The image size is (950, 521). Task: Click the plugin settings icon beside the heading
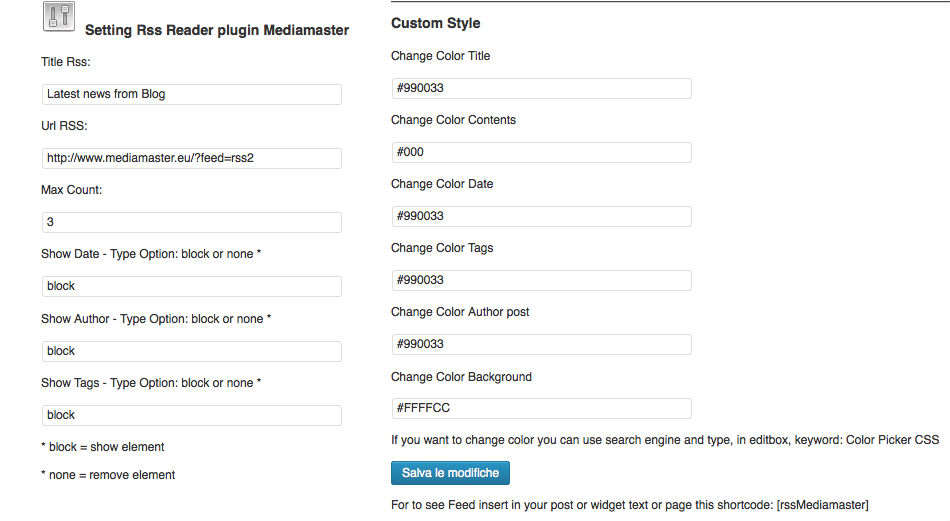point(59,17)
